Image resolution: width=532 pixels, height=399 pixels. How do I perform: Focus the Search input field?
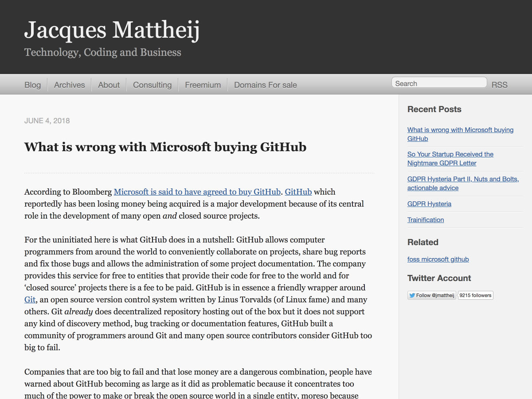(x=439, y=83)
